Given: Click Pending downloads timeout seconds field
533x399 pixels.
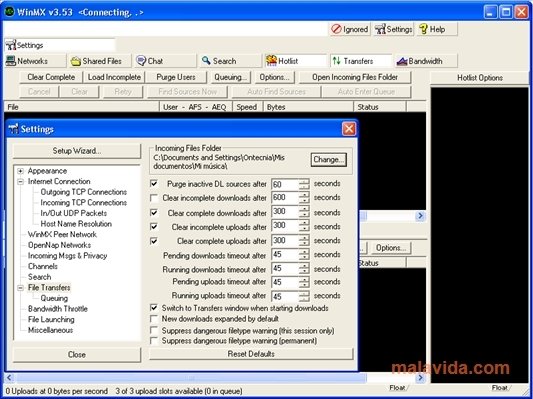Looking at the screenshot, I should tap(285, 255).
